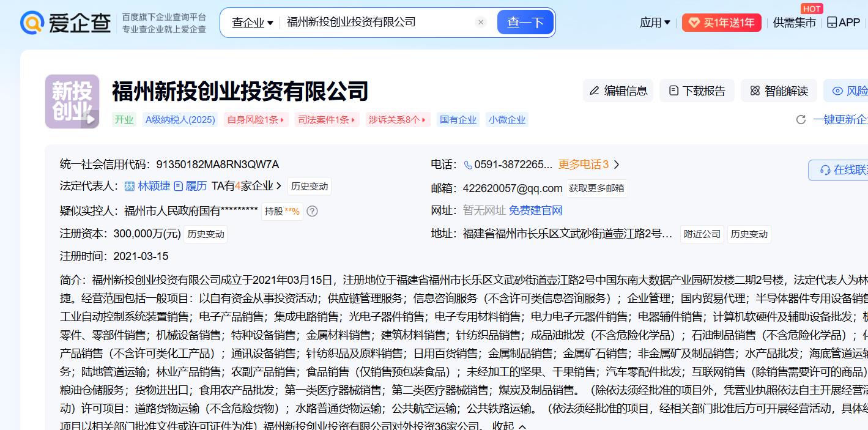This screenshot has width=868, height=430.
Task: Click the unified credit code 91350182MA8RN3QW7A
Action: [218, 165]
